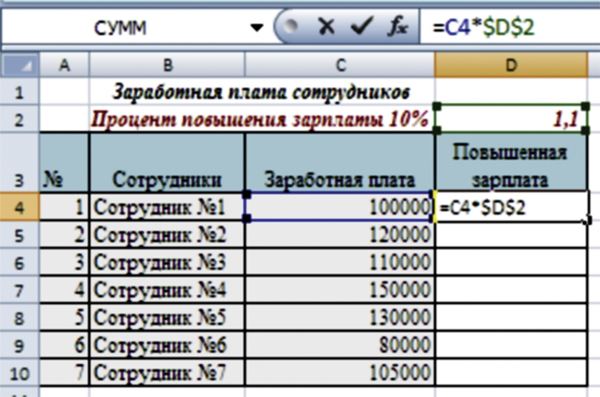The image size is (600, 397).
Task: Select the cell 'Сотрудник №4'
Action: tap(167, 290)
